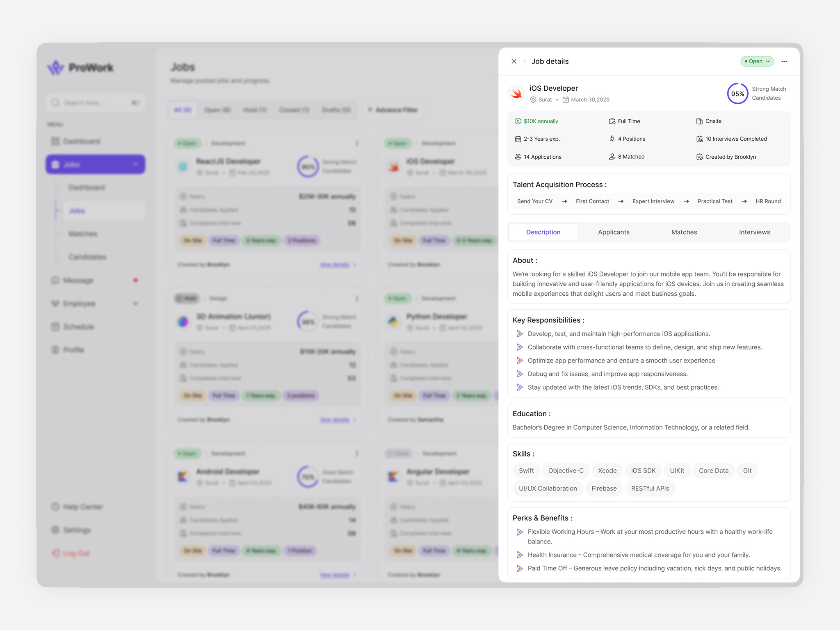Image resolution: width=840 pixels, height=630 pixels.
Task: Open the Candidates submenu item
Action: 87,257
